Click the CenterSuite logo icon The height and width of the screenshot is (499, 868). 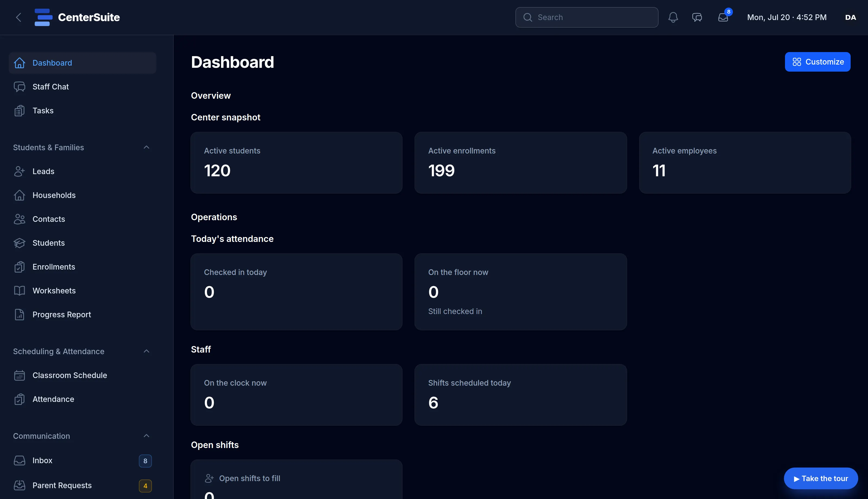[x=43, y=17]
